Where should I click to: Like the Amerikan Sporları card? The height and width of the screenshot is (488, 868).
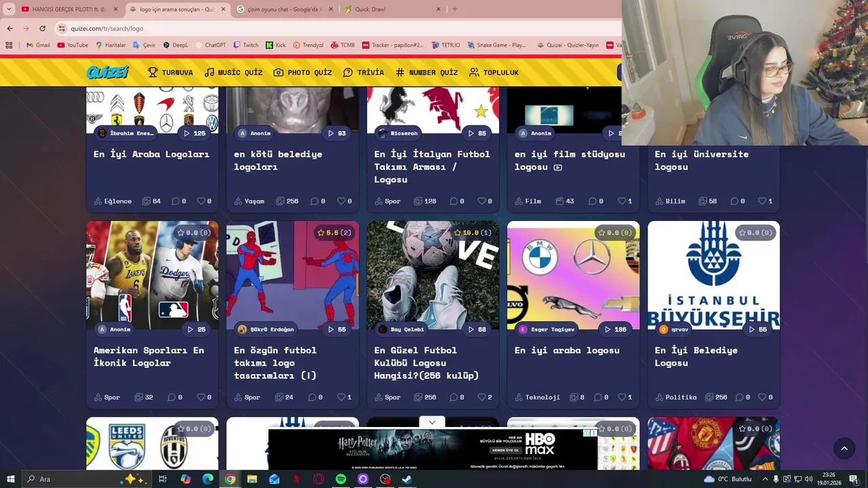(x=204, y=397)
